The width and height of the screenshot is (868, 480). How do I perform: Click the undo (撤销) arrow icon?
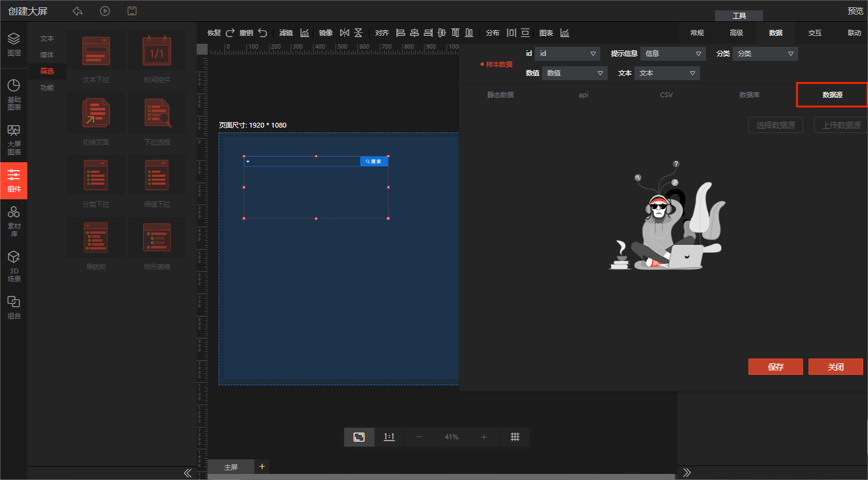(x=262, y=33)
